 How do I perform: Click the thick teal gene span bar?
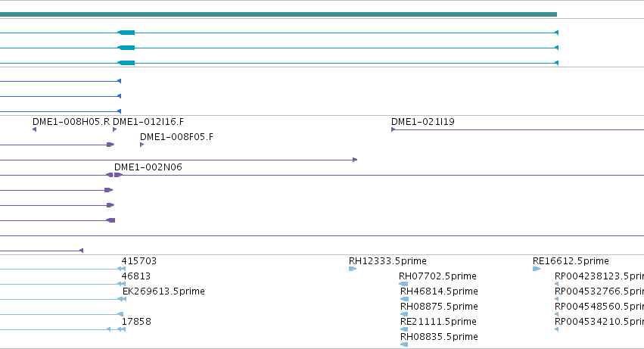pos(278,14)
